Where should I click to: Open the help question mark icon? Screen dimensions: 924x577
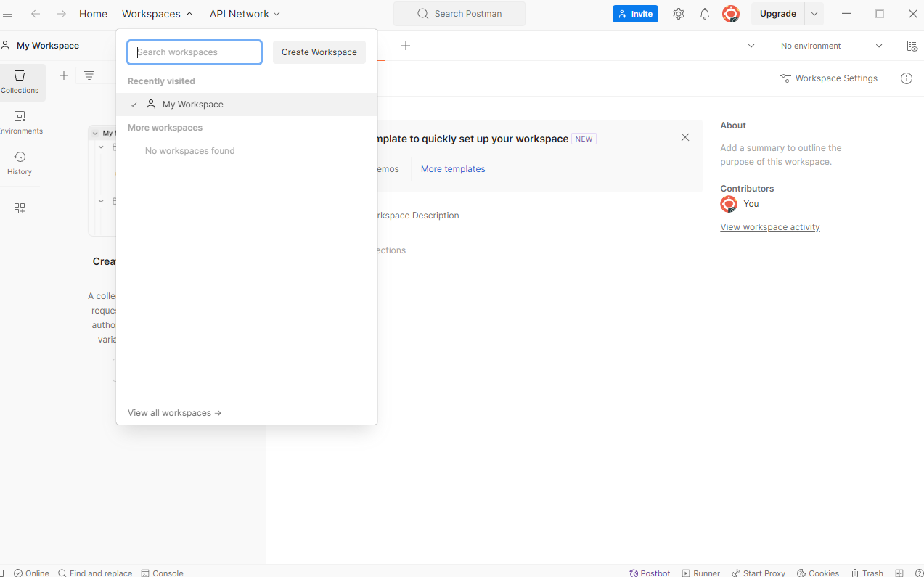click(917, 573)
